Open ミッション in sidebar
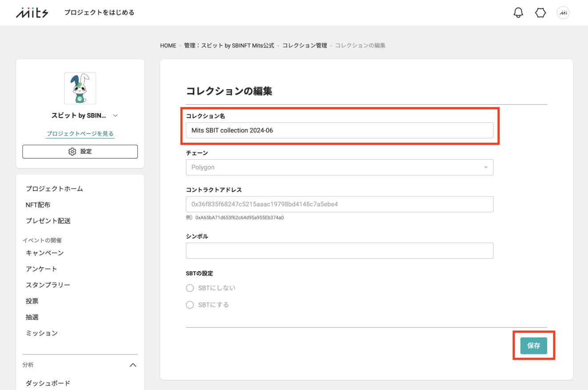Viewport: 588px width, 390px height. pos(41,333)
